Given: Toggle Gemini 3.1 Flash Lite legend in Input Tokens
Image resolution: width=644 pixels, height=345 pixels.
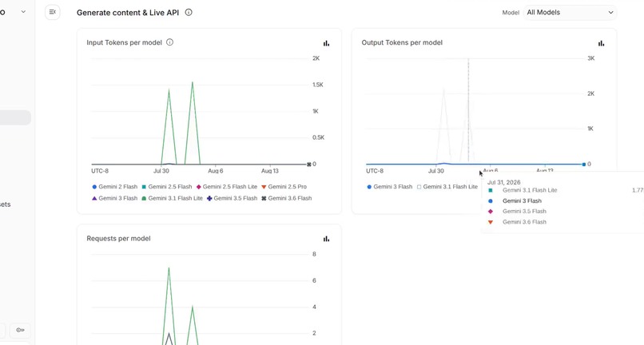Looking at the screenshot, I should tap(172, 198).
